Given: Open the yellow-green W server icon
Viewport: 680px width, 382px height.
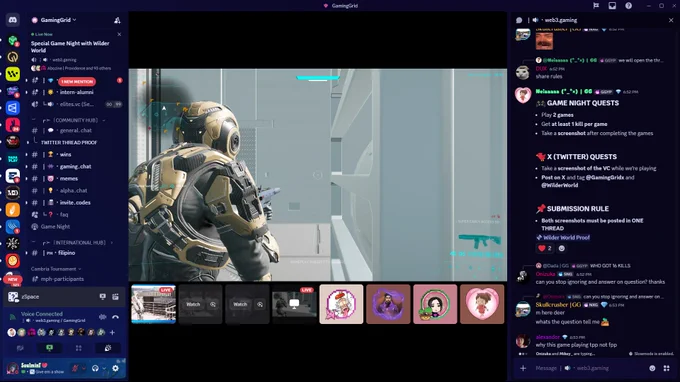Looking at the screenshot, I should pyautogui.click(x=13, y=74).
